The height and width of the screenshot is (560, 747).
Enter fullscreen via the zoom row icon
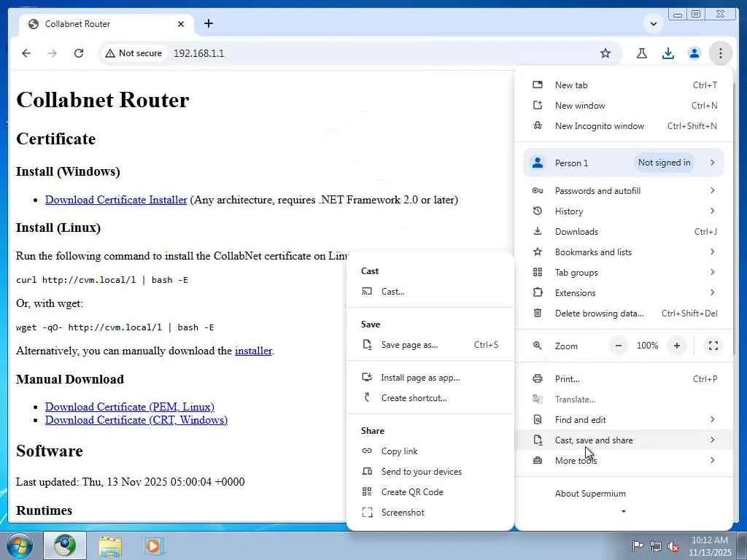click(713, 346)
